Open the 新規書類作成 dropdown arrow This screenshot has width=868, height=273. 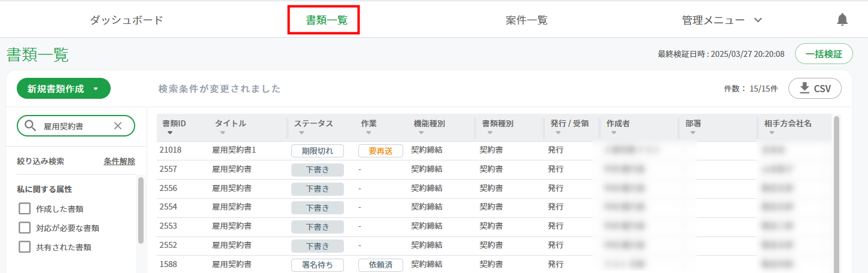(x=96, y=89)
